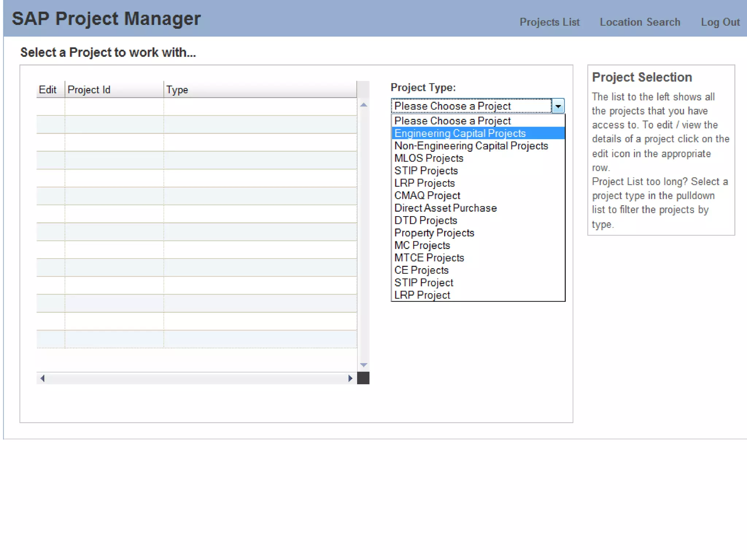The height and width of the screenshot is (560, 747).
Task: Pick DTD Projects from the list
Action: click(425, 220)
